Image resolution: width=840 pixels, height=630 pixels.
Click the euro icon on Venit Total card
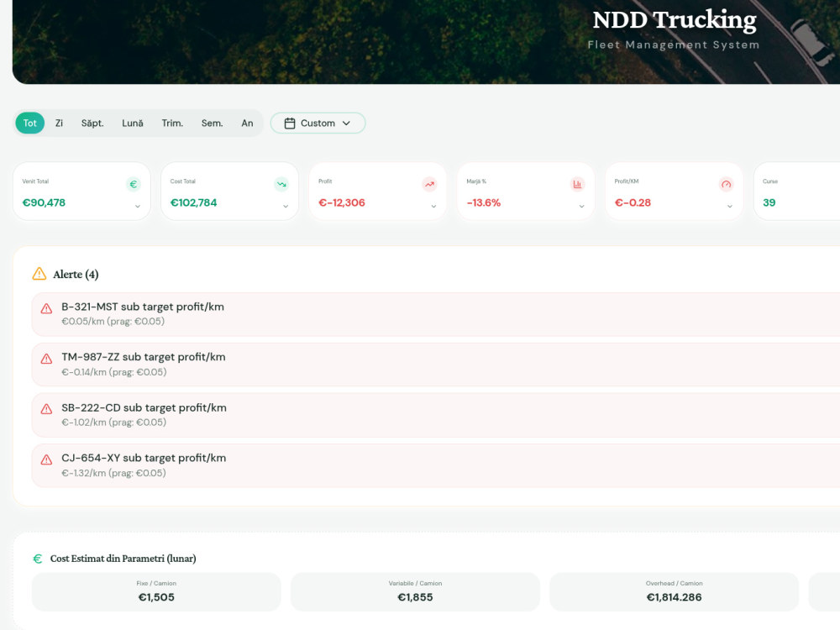(134, 184)
